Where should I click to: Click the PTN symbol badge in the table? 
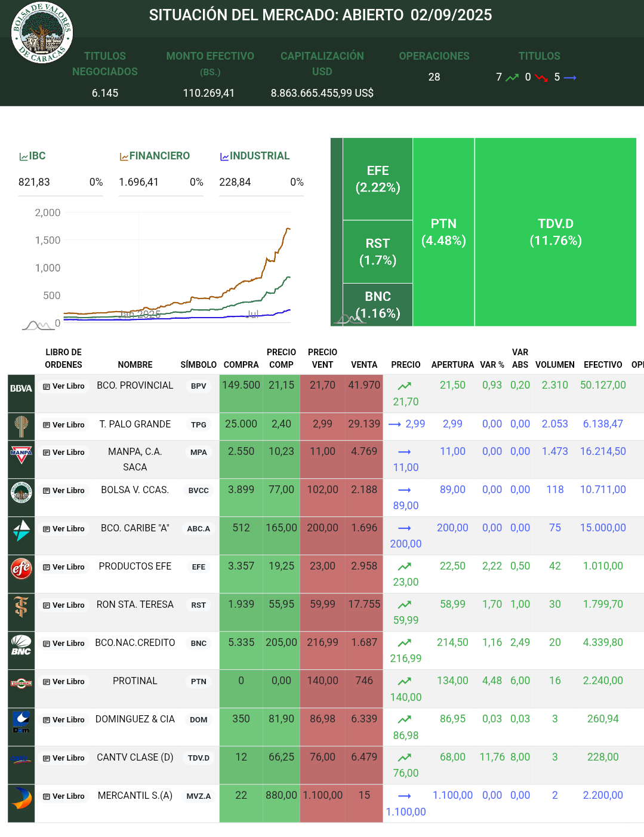pos(199,682)
